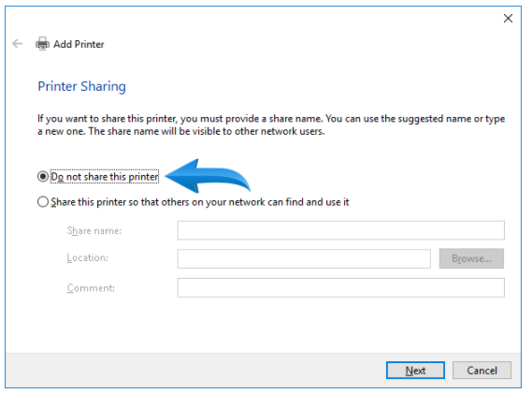The image size is (532, 394).
Task: Click the 'Add Printer' window title text
Action: tap(79, 44)
